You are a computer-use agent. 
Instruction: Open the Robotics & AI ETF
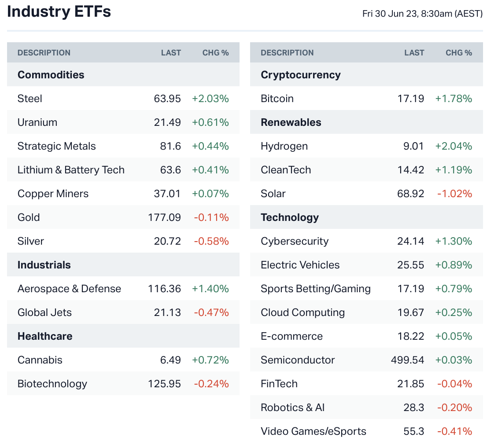click(292, 408)
